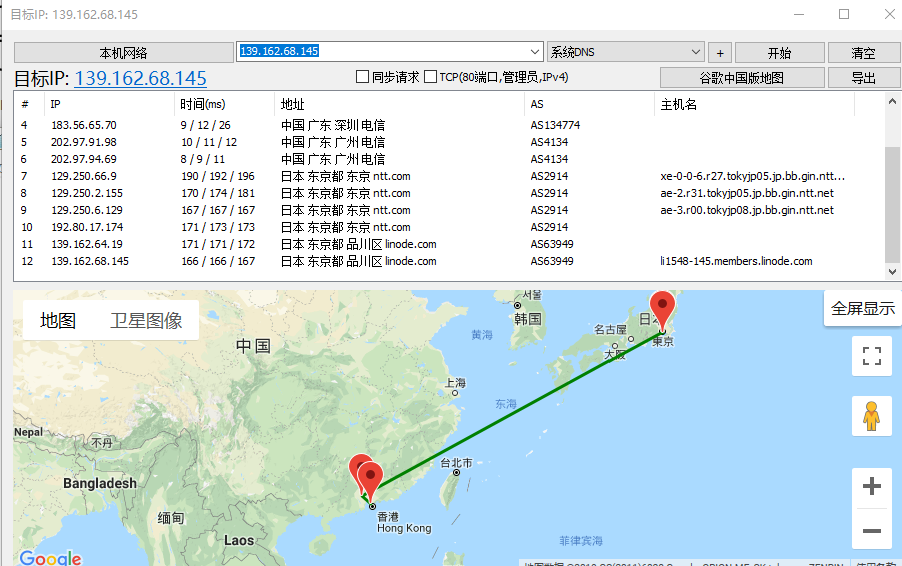This screenshot has width=902, height=566.
Task: Toggle the map fullscreen icon
Action: (x=872, y=356)
